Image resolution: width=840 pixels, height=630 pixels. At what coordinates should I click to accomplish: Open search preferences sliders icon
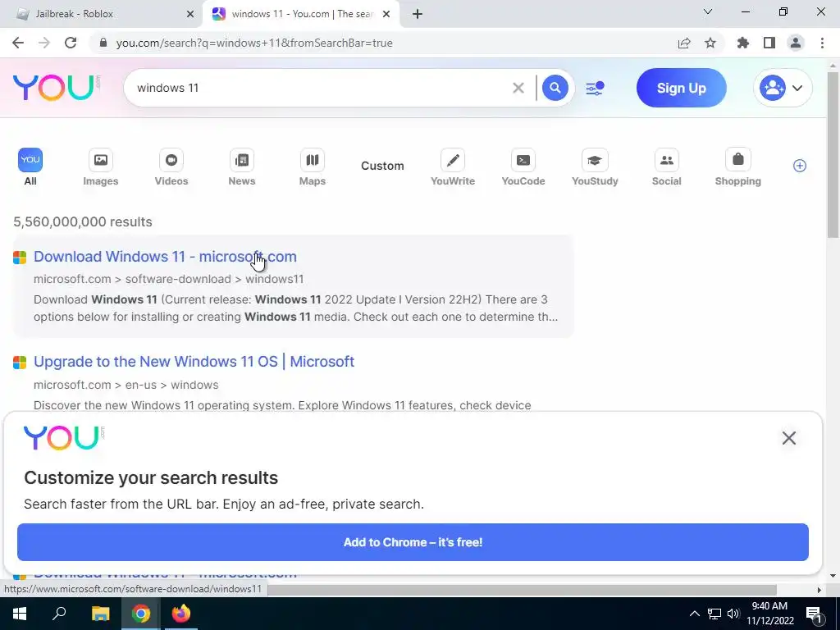[x=595, y=88]
